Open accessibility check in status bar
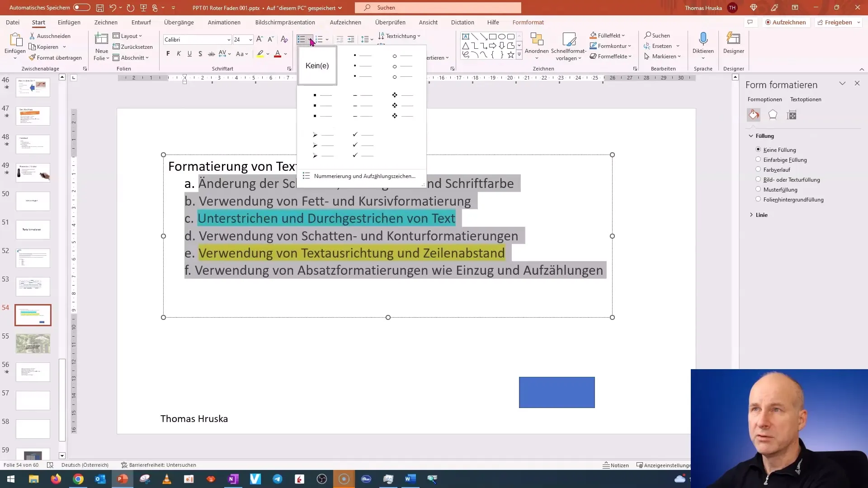 click(158, 465)
